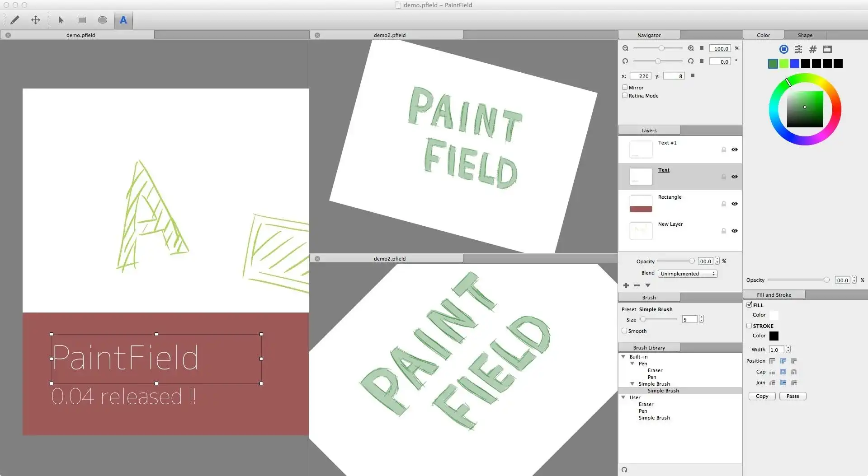Select the upper demo2.pfield view tab
Image resolution: width=868 pixels, height=476 pixels.
387,35
